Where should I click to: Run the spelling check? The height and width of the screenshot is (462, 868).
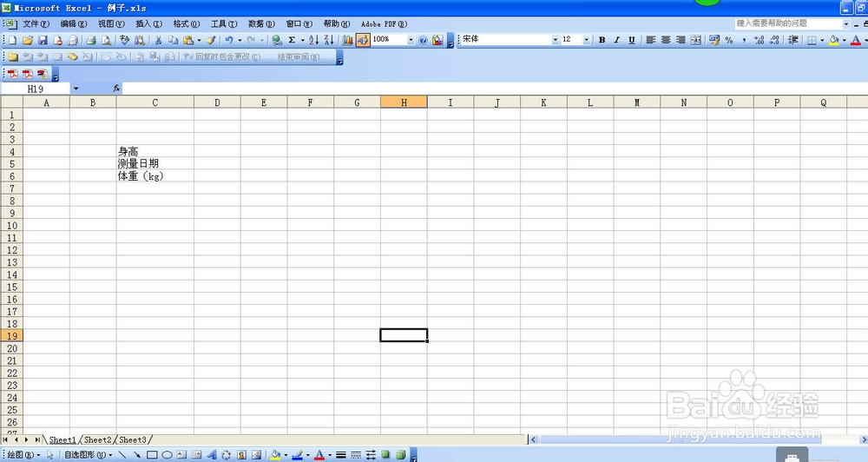point(124,40)
